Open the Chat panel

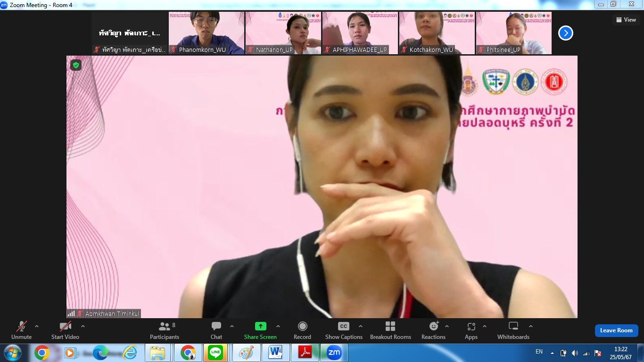pyautogui.click(x=216, y=330)
